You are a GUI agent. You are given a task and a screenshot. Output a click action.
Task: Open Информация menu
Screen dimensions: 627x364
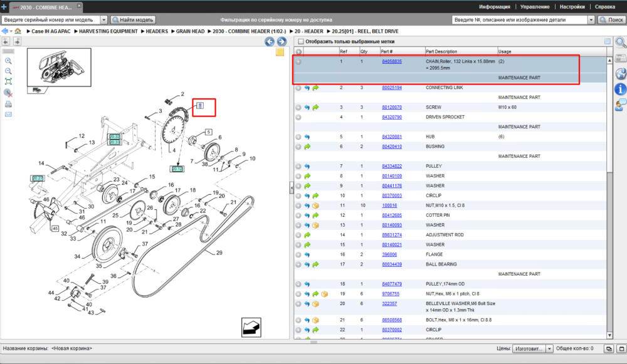pyautogui.click(x=494, y=7)
